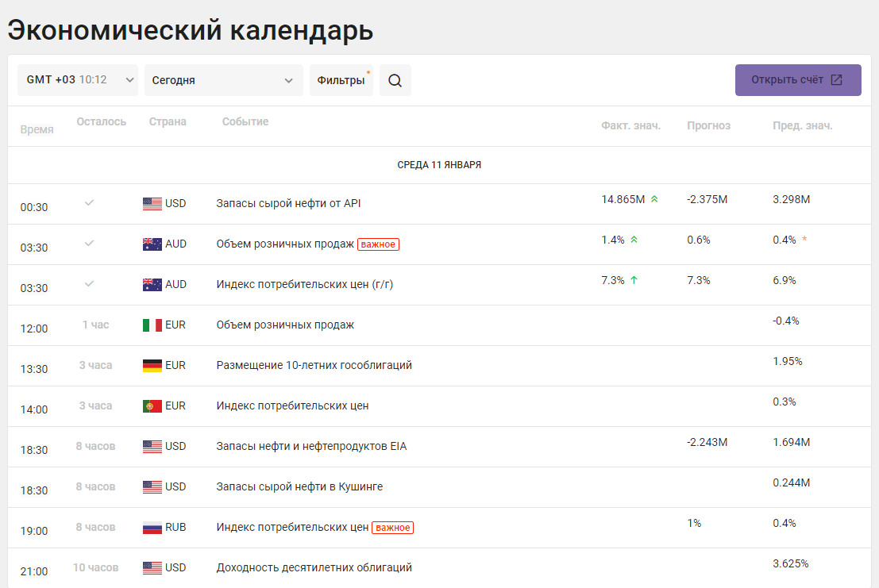The height and width of the screenshot is (588, 879).
Task: Click the Экономический календарь page title
Action: (191, 30)
